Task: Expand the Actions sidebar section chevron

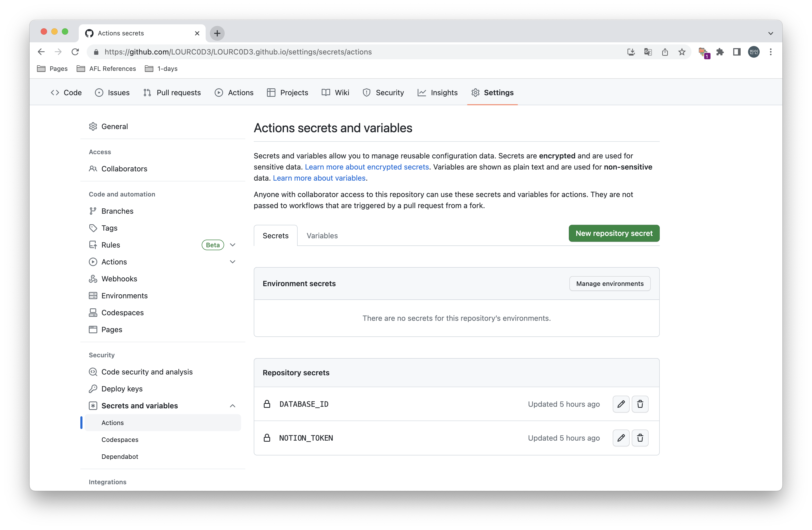Action: pos(233,262)
